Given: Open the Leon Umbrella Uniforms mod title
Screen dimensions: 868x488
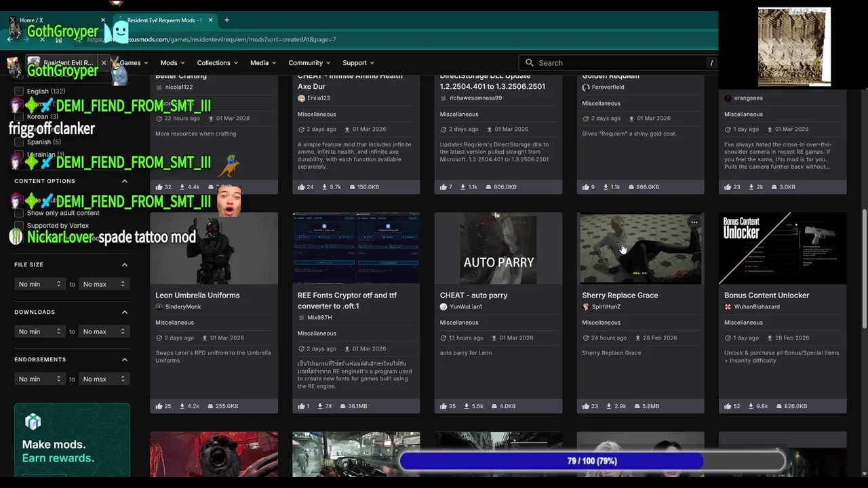Looking at the screenshot, I should [197, 295].
